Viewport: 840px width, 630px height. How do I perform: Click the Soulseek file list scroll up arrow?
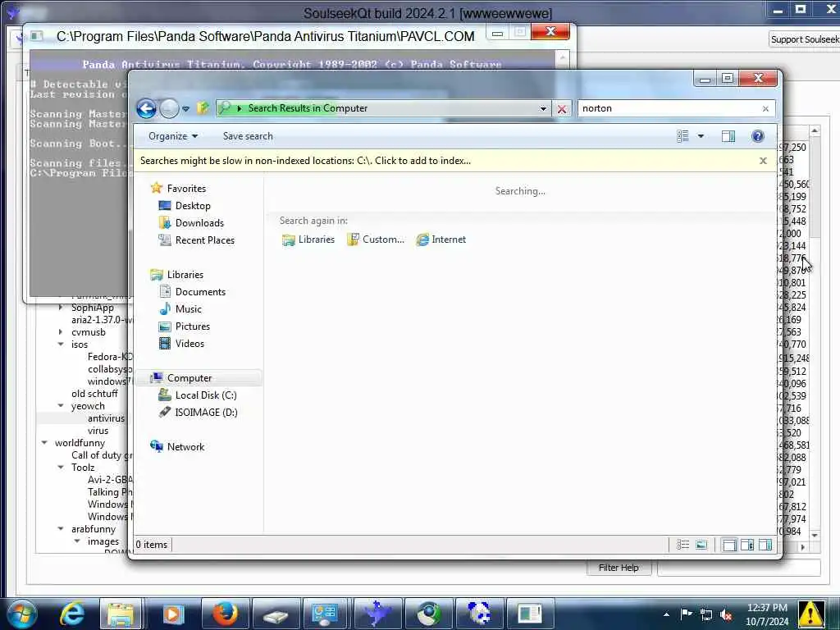815,130
